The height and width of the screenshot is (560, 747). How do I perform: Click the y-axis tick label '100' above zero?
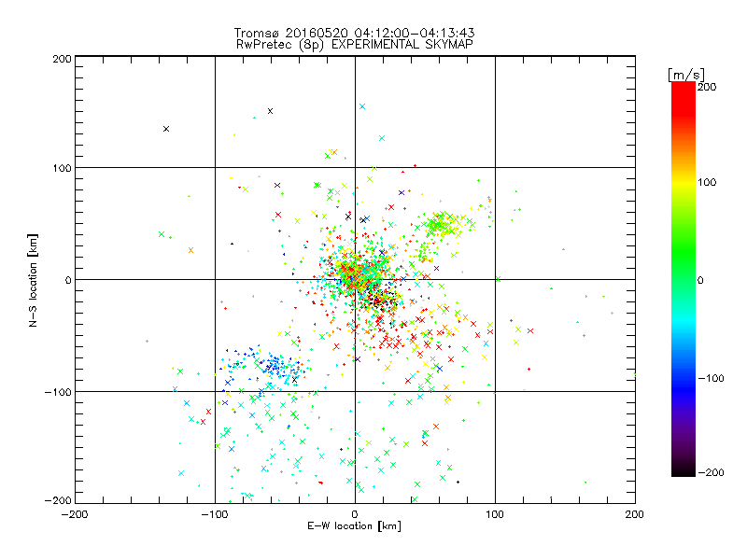(x=62, y=168)
